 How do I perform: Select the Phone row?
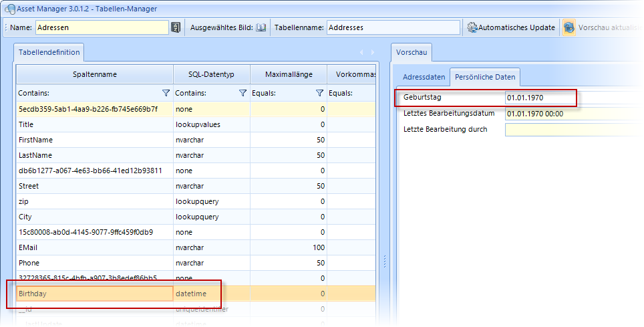pos(196,263)
